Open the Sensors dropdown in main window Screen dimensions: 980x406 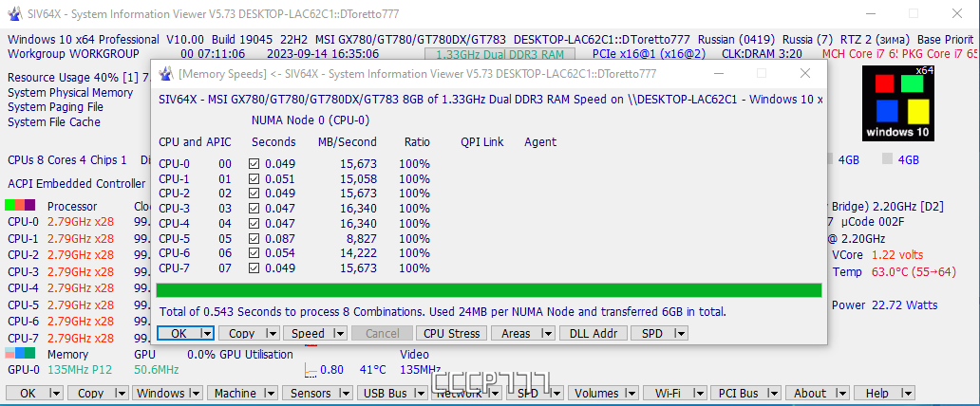[x=345, y=394]
